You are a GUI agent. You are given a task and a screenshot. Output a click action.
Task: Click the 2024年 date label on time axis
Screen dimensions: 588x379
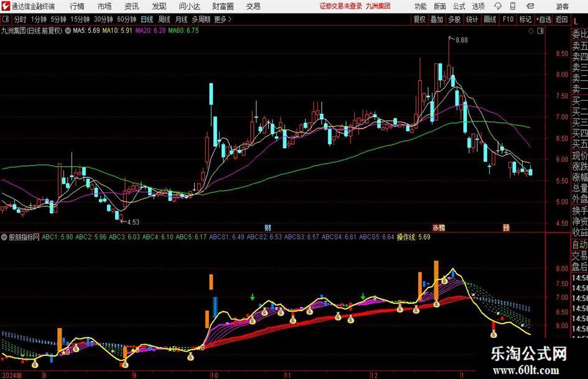coord(12,375)
